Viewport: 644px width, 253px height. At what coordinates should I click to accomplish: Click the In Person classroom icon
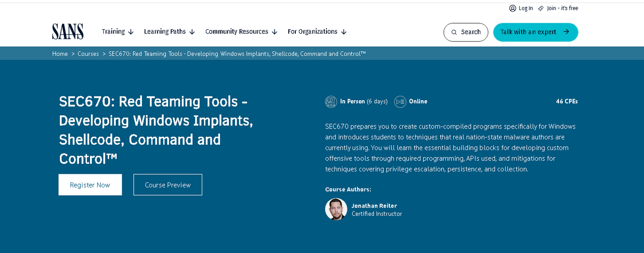click(331, 101)
